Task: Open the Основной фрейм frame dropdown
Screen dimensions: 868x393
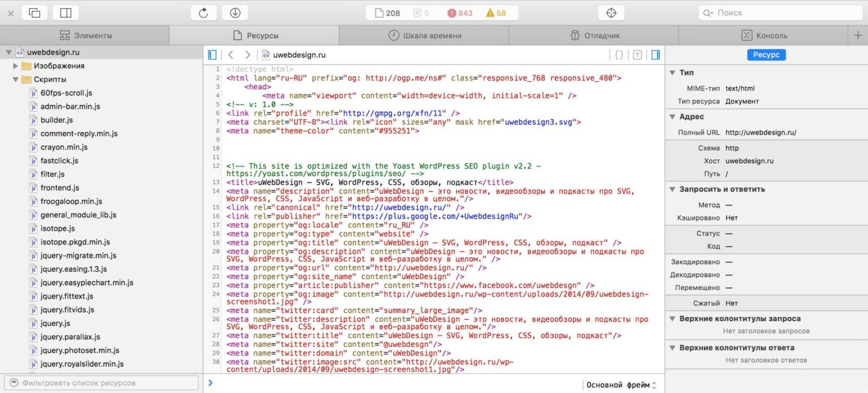Action: pyautogui.click(x=622, y=385)
